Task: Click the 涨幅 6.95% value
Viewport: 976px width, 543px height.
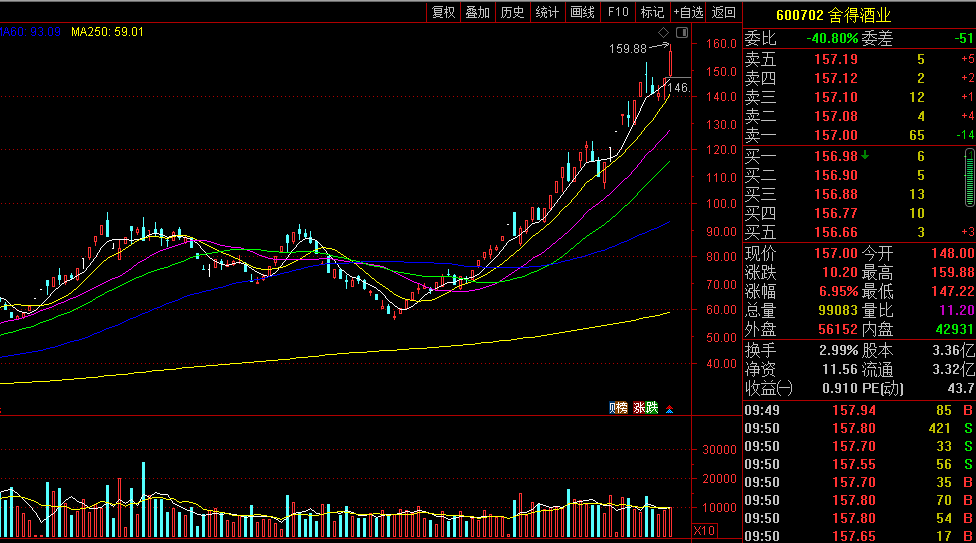Action: [838, 291]
